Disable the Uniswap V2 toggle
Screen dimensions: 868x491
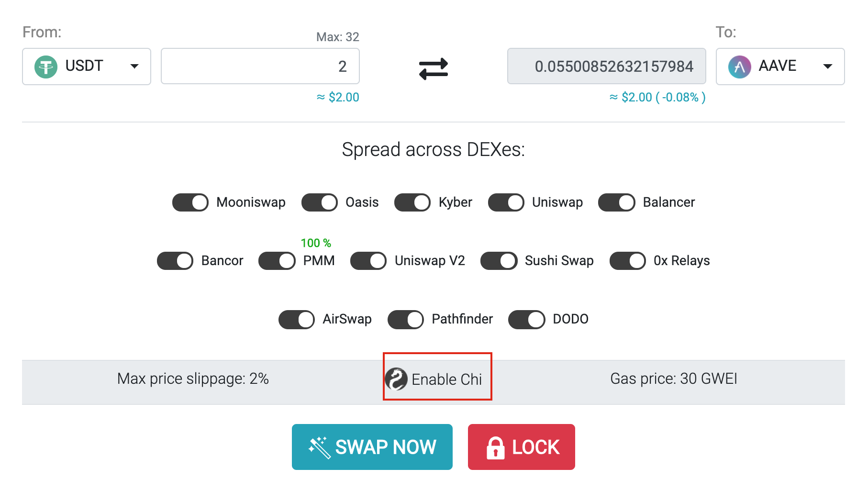tap(368, 261)
